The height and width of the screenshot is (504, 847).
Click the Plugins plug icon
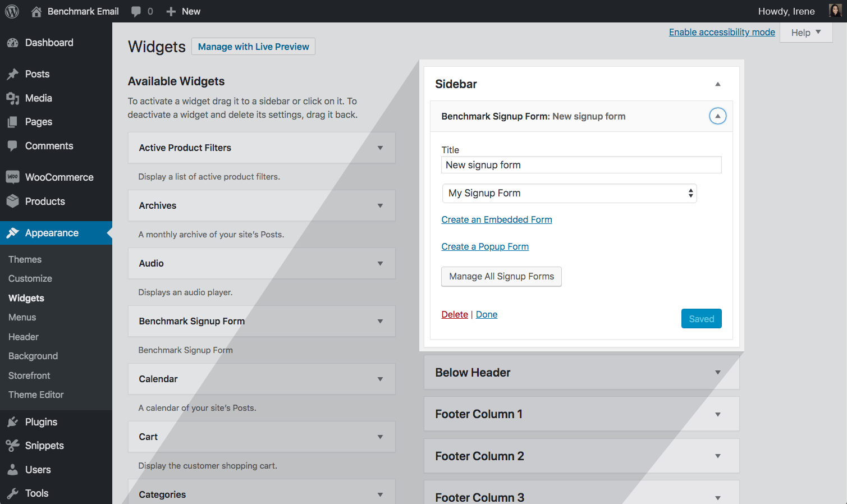[x=12, y=422]
